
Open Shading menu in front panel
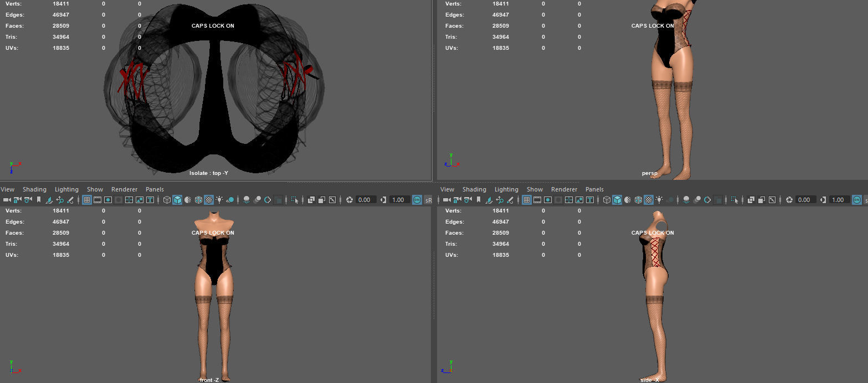click(34, 189)
